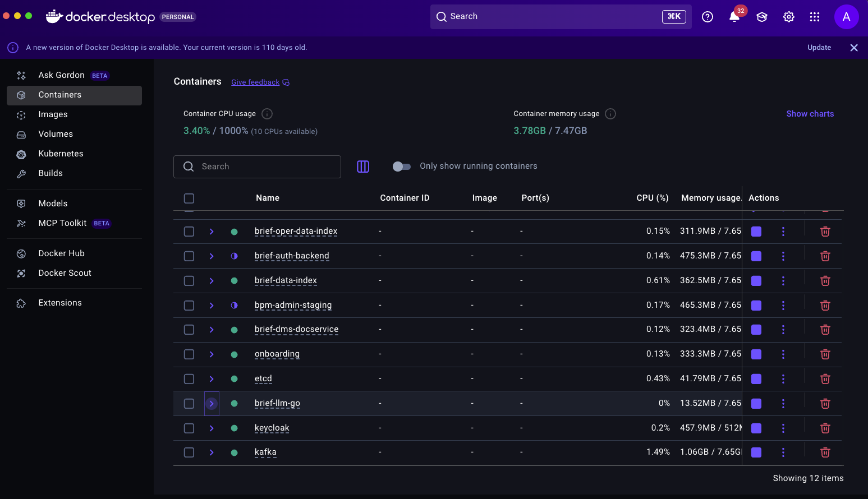
Task: Expand the brief-llm-go row
Action: tap(212, 404)
